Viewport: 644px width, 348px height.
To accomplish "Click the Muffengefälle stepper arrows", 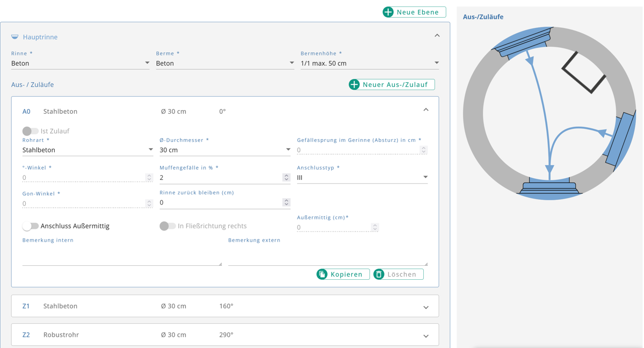I will click(286, 178).
